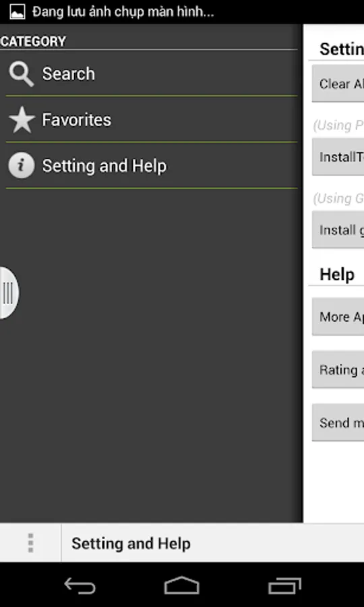Screen dimensions: 364x607
Task: Click the Clear All button
Action: click(338, 83)
